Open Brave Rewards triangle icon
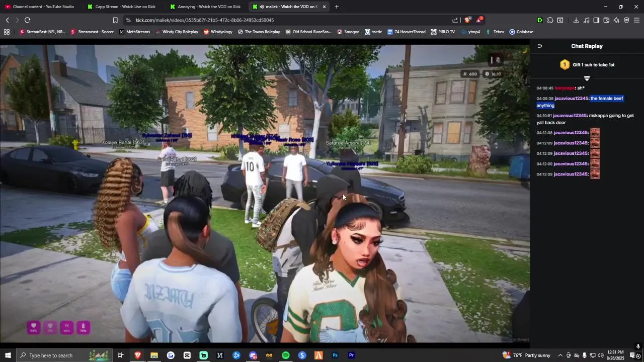This screenshot has height=362, width=644. 479,20
